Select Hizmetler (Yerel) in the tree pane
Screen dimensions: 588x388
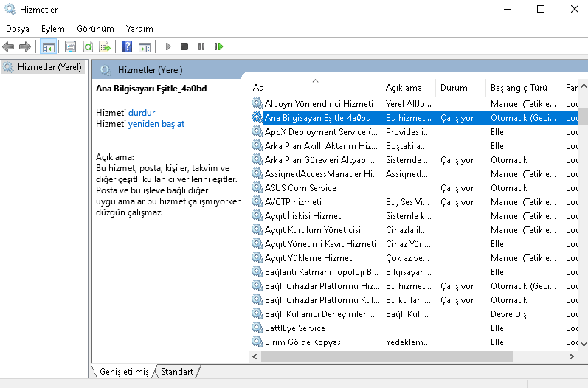tap(42, 67)
